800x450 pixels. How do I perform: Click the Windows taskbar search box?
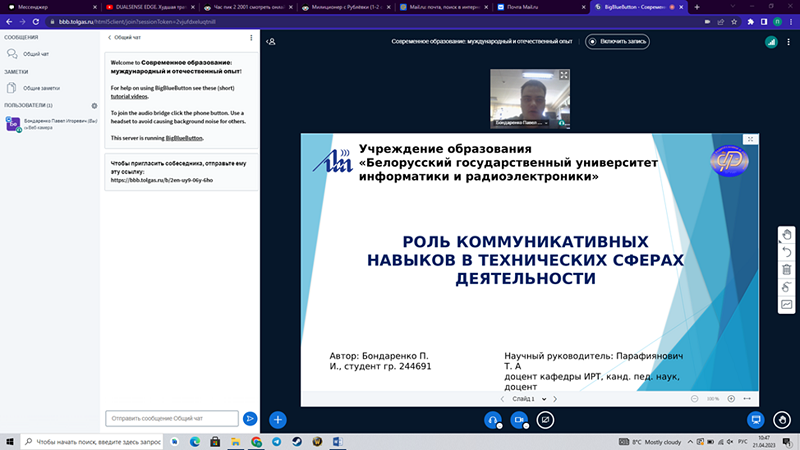click(x=92, y=442)
